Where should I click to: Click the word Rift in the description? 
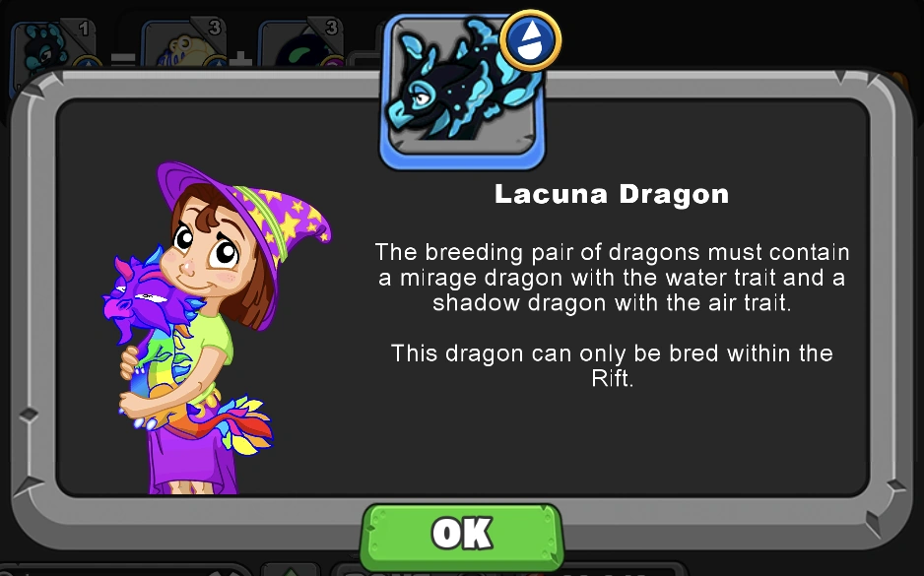612,379
